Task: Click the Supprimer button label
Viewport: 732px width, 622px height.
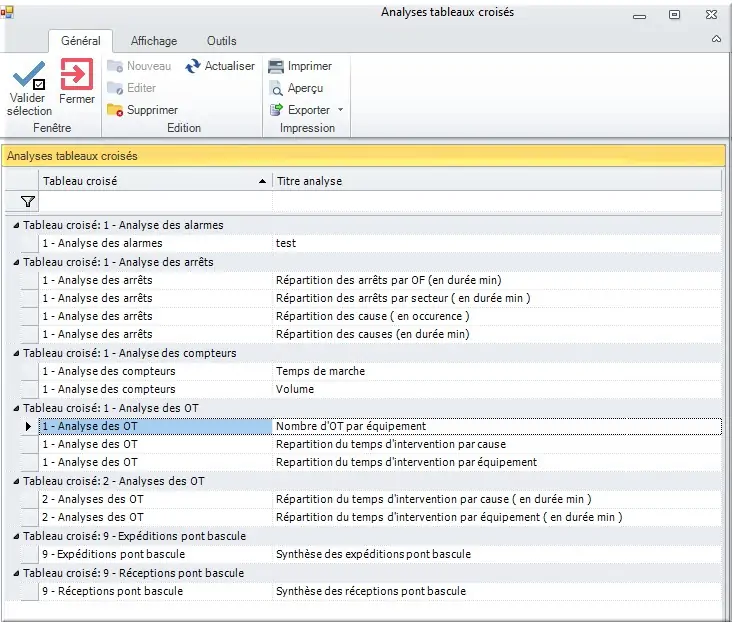Action: tap(152, 110)
